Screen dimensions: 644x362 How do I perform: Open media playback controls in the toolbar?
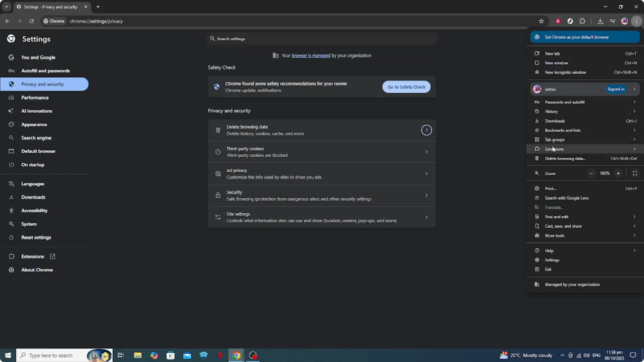(612, 21)
